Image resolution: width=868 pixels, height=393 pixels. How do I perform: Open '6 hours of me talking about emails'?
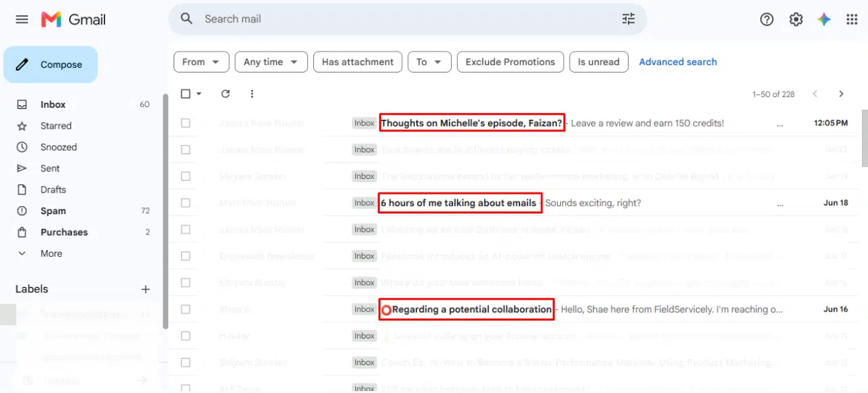point(458,203)
